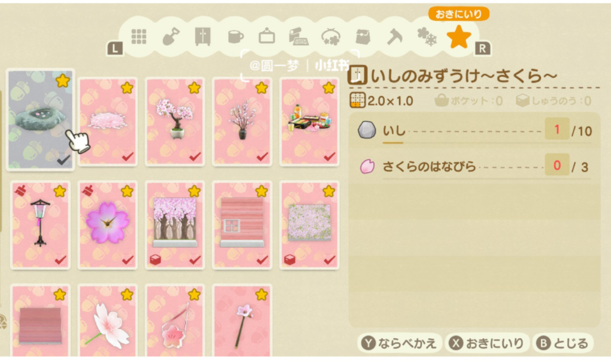This screenshot has height=364, width=611.
Task: Switch to the おきにいり star tab
Action: [x=459, y=37]
